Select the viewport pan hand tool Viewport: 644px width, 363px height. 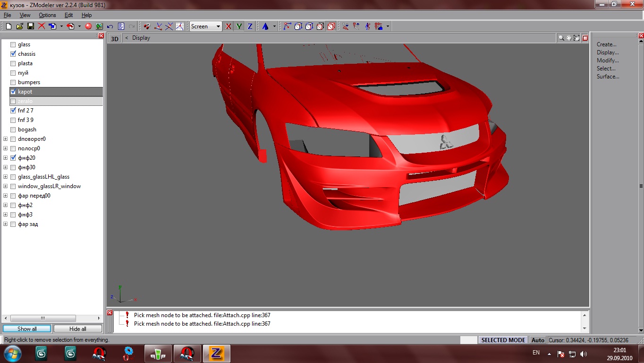pyautogui.click(x=569, y=38)
